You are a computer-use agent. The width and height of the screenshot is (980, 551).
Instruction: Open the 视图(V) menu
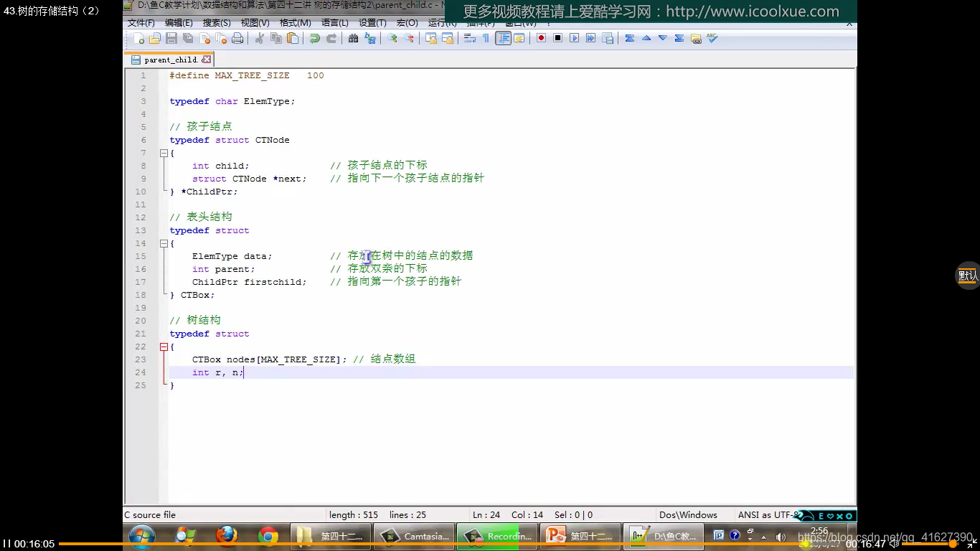point(255,23)
